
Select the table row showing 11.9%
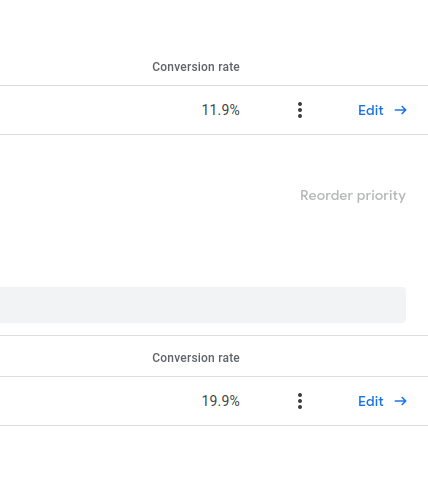(x=214, y=110)
